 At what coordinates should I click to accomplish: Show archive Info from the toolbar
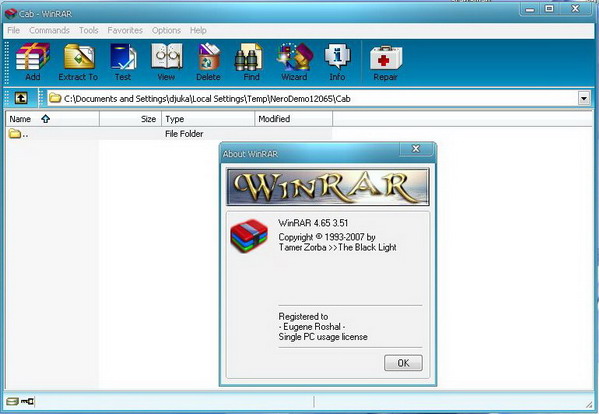(x=337, y=62)
